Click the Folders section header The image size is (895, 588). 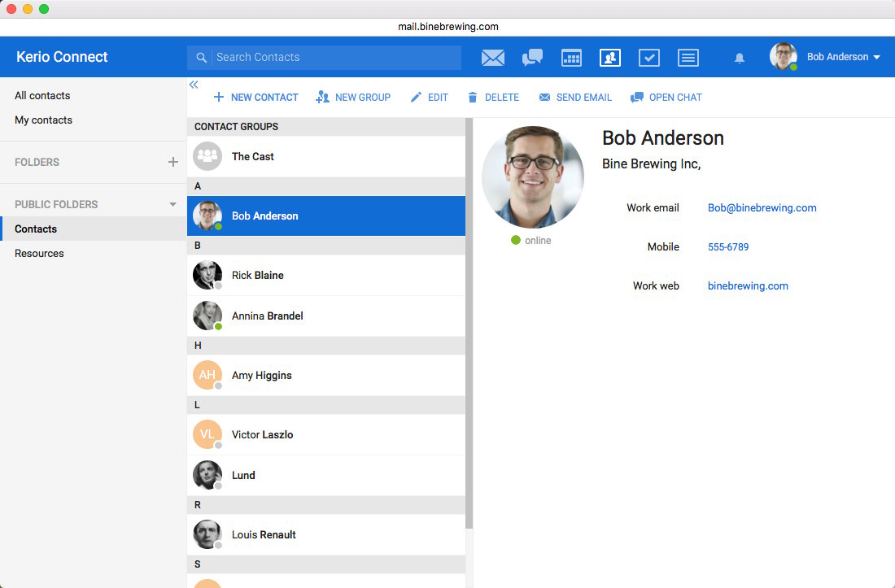(x=37, y=162)
